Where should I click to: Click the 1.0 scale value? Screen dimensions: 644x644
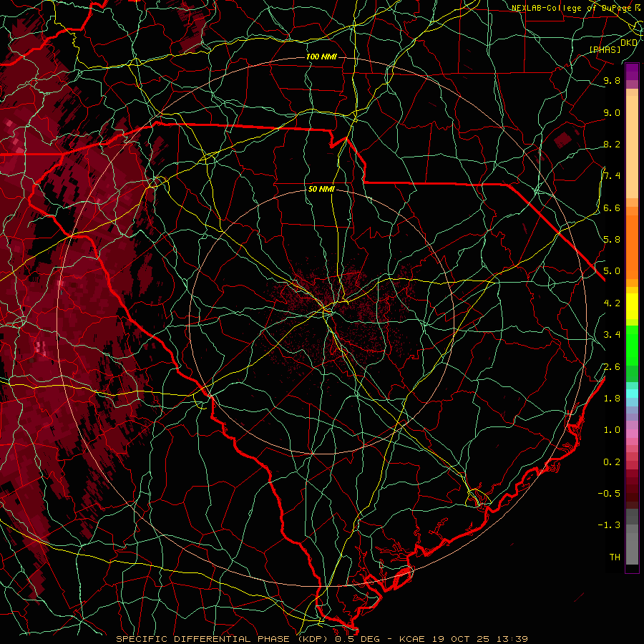612,430
